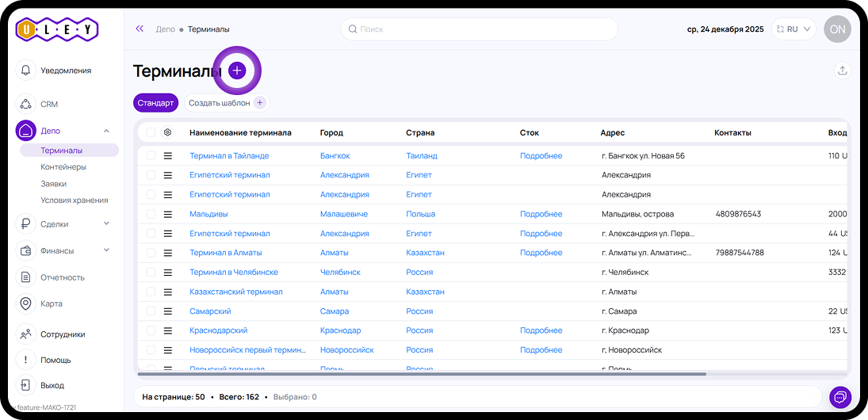Click the horizontal table scrollbar

coord(422,374)
